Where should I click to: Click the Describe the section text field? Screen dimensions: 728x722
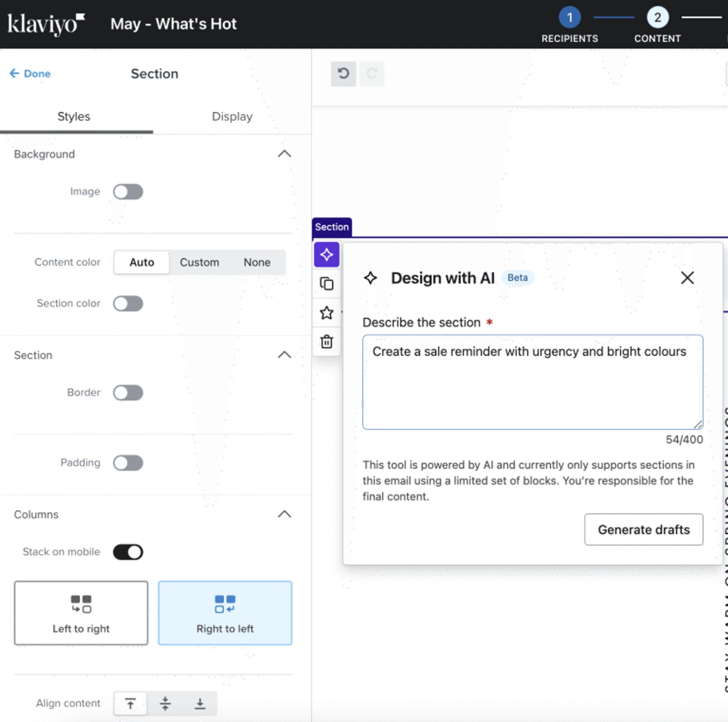pos(532,382)
